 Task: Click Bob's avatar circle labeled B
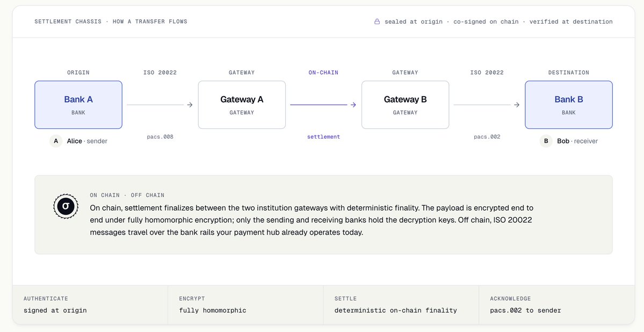(x=546, y=141)
